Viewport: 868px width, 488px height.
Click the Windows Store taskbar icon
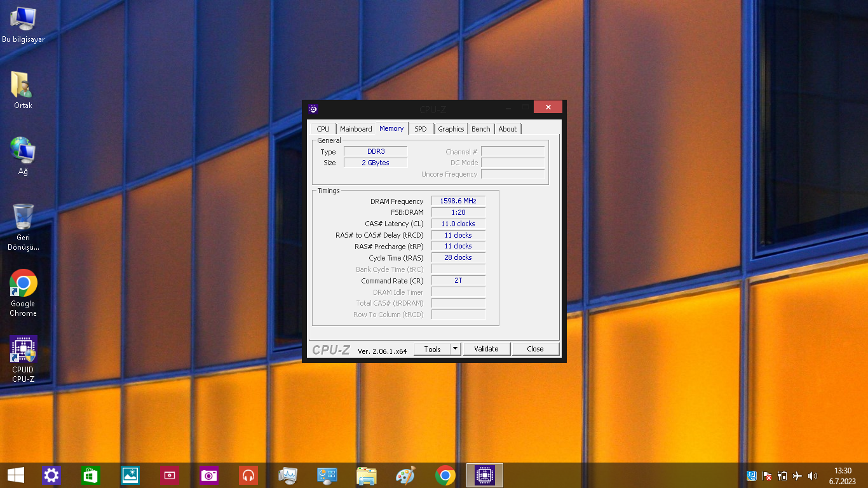[91, 475]
